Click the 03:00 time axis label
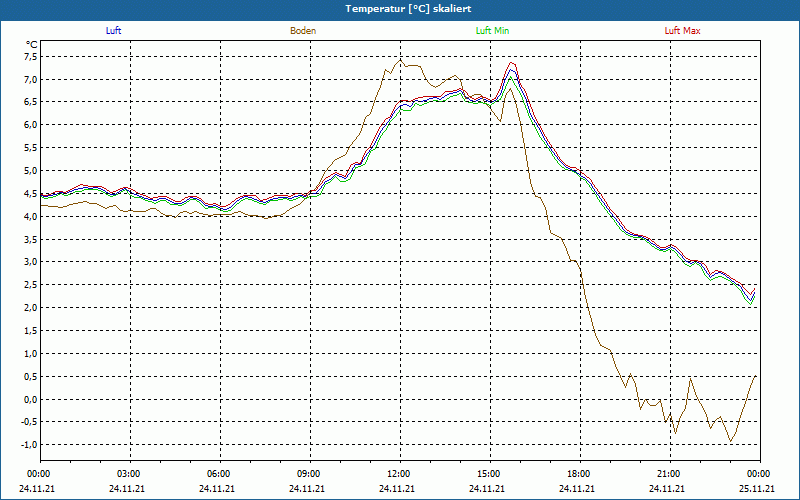Image resolution: width=800 pixels, height=500 pixels. [x=130, y=474]
